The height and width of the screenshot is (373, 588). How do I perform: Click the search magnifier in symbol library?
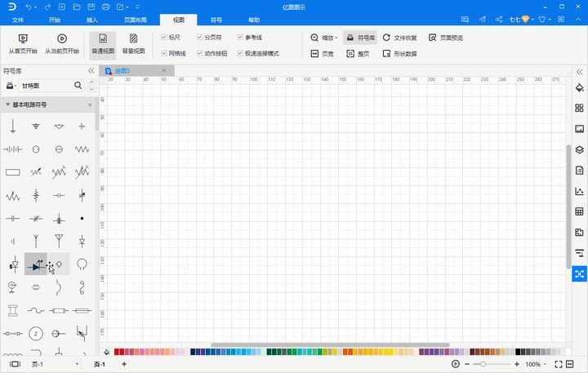tap(78, 86)
